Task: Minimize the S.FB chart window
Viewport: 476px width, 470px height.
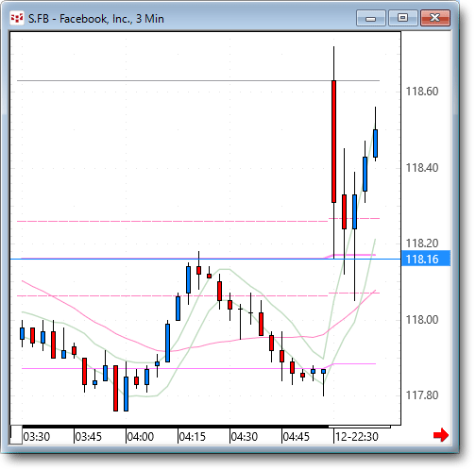Action: [371, 18]
